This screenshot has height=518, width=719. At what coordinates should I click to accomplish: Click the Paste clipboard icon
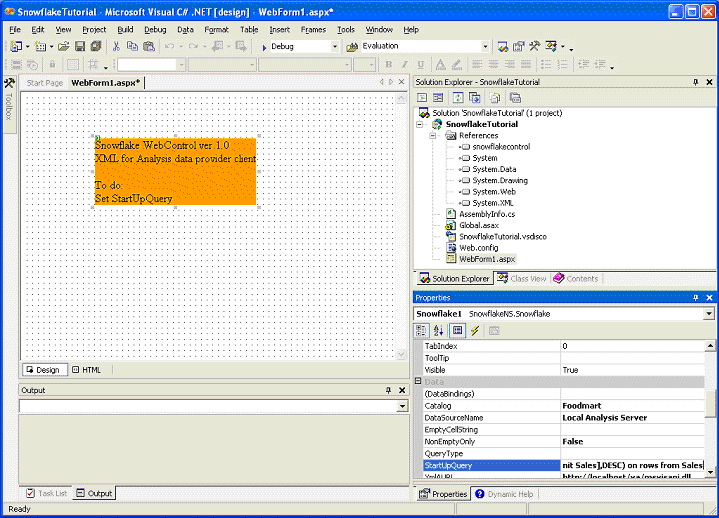click(x=149, y=46)
